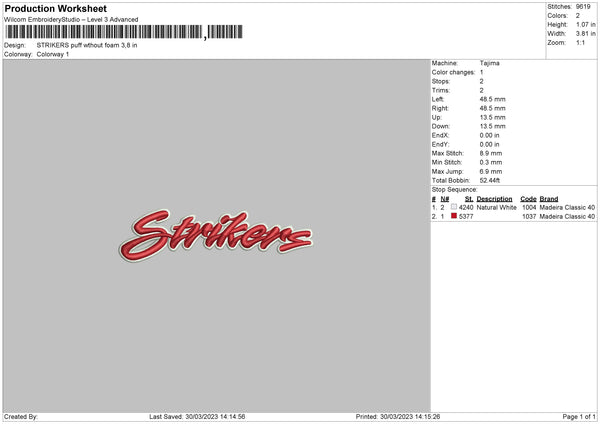Screen dimensions: 600x424
Task: Select the design name 'STRIKERS puff without foam'
Action: click(87, 45)
